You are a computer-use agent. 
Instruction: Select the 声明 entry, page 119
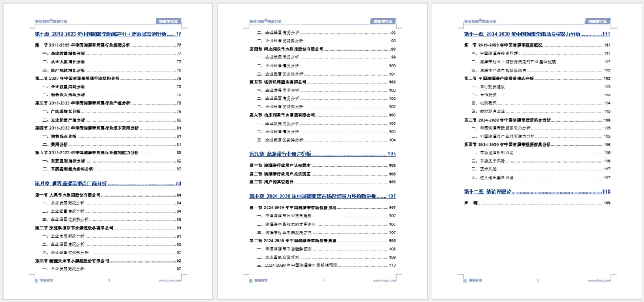(x=537, y=203)
